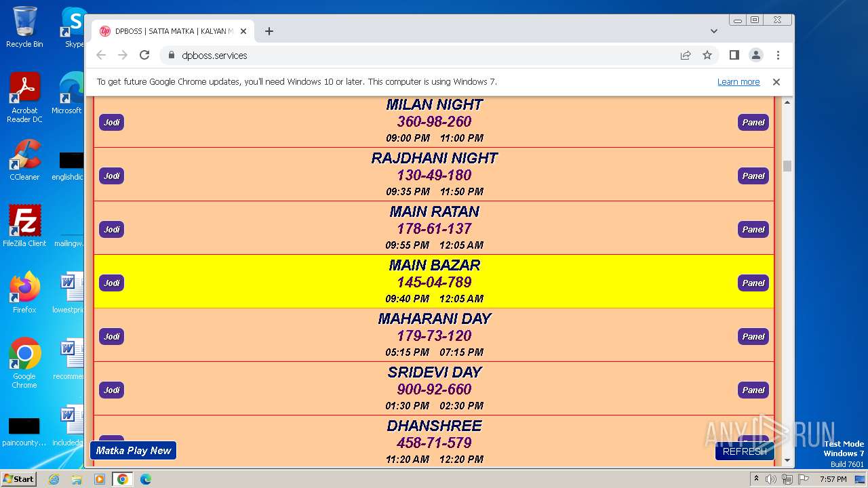
Task: Follow the Learn more link
Action: tap(738, 82)
